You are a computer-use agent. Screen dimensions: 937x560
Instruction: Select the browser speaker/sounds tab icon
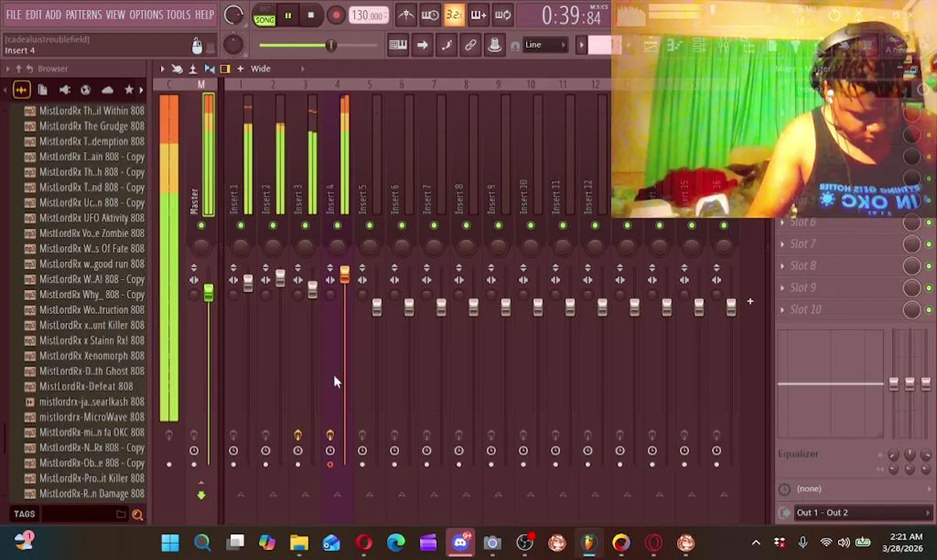[x=65, y=90]
